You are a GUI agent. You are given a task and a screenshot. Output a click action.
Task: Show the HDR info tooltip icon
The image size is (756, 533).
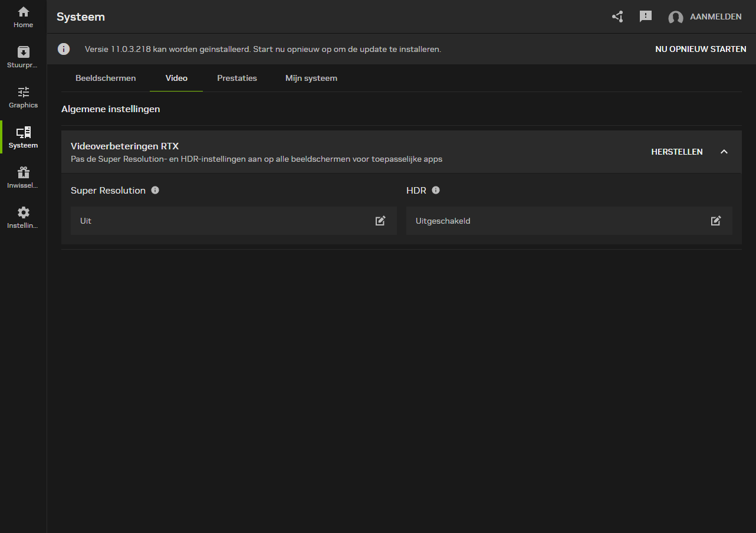[x=436, y=190]
